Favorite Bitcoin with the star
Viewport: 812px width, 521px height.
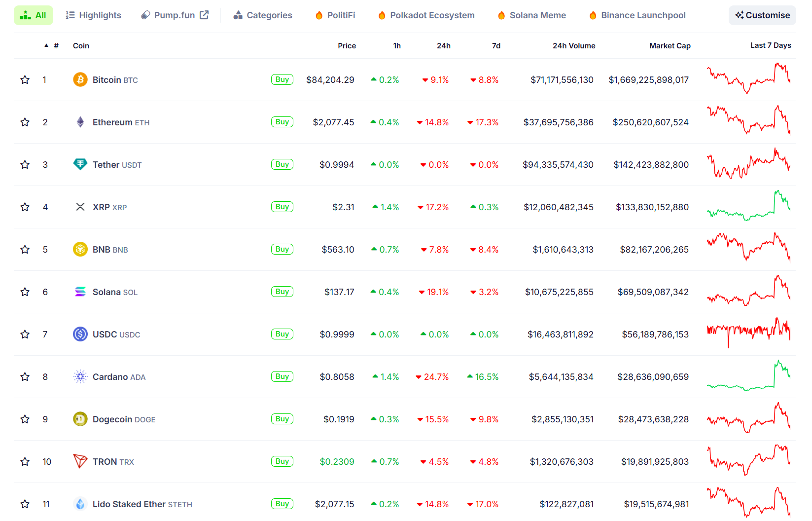[25, 79]
